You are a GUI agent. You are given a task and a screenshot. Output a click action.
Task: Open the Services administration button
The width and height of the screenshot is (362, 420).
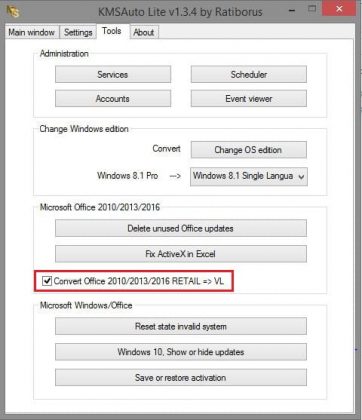pyautogui.click(x=113, y=74)
